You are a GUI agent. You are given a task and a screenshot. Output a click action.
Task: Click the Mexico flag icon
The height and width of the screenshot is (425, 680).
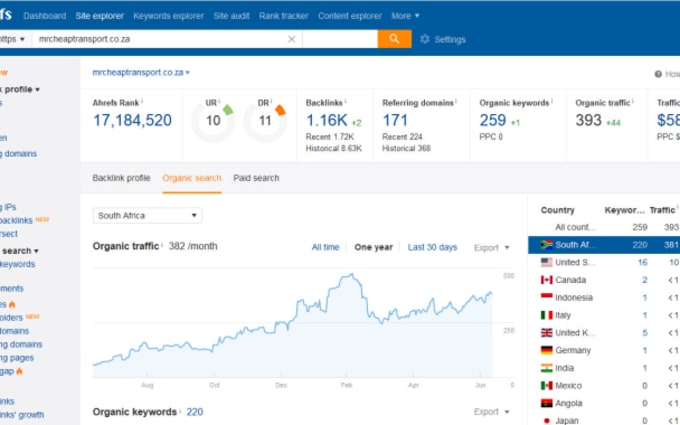pyautogui.click(x=546, y=386)
